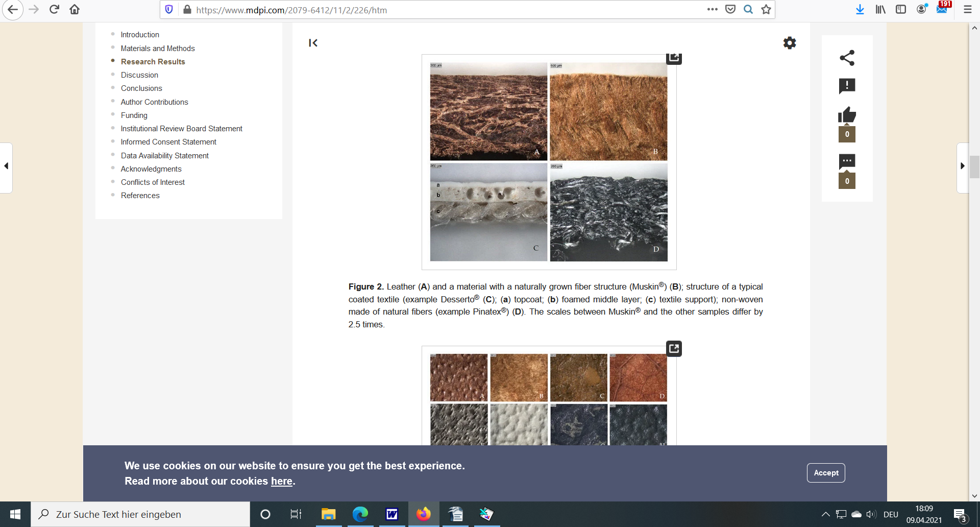Screen dimensions: 980x527
Task: Expand the right side panel arrow
Action: coord(962,166)
